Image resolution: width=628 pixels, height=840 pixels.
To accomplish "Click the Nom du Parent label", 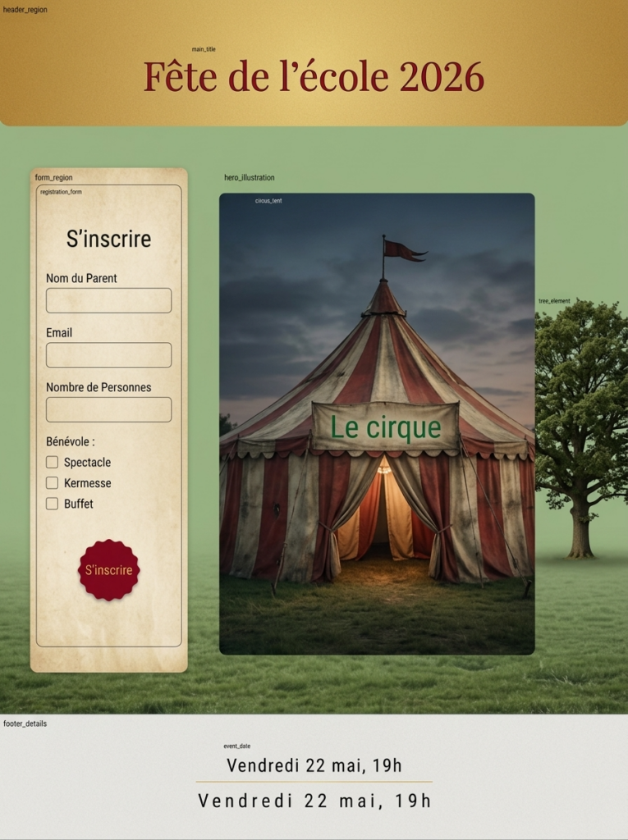I will coord(81,278).
